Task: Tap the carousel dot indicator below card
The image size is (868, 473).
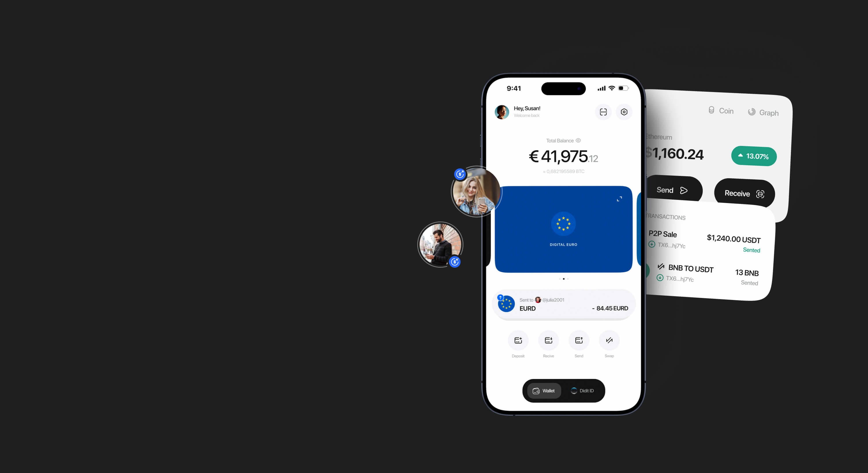Action: pos(563,279)
